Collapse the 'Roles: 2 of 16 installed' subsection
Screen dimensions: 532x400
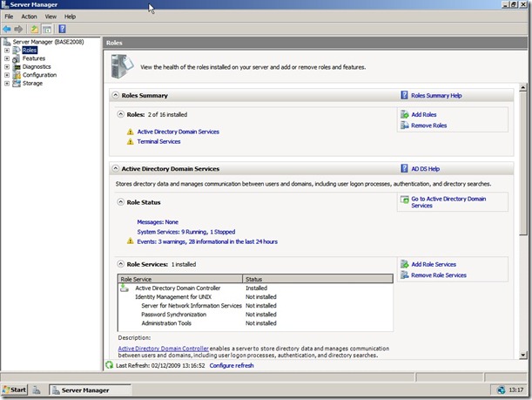(120, 114)
